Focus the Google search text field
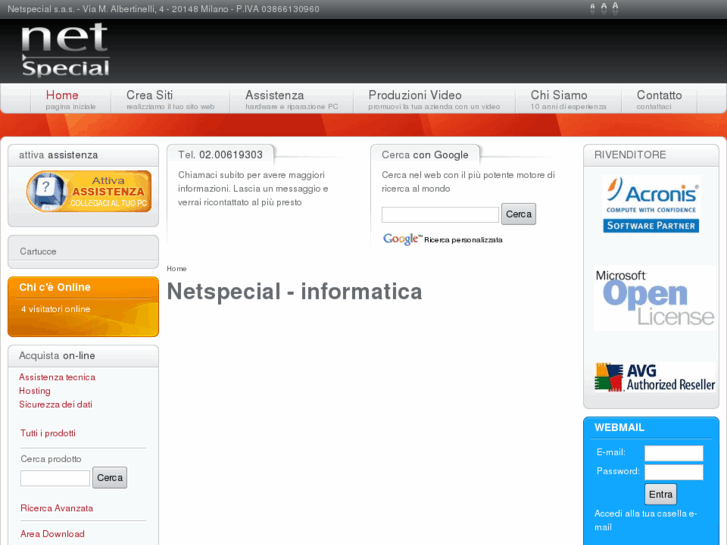Image resolution: width=727 pixels, height=545 pixels. click(x=440, y=215)
